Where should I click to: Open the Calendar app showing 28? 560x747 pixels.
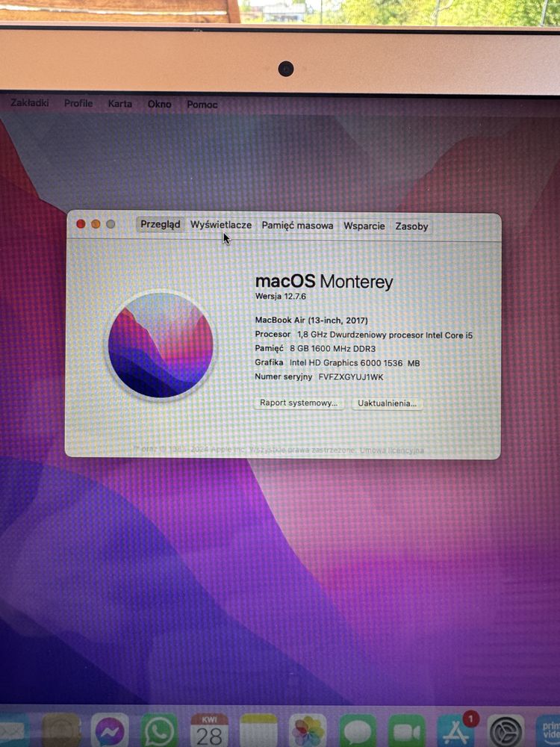(x=209, y=731)
